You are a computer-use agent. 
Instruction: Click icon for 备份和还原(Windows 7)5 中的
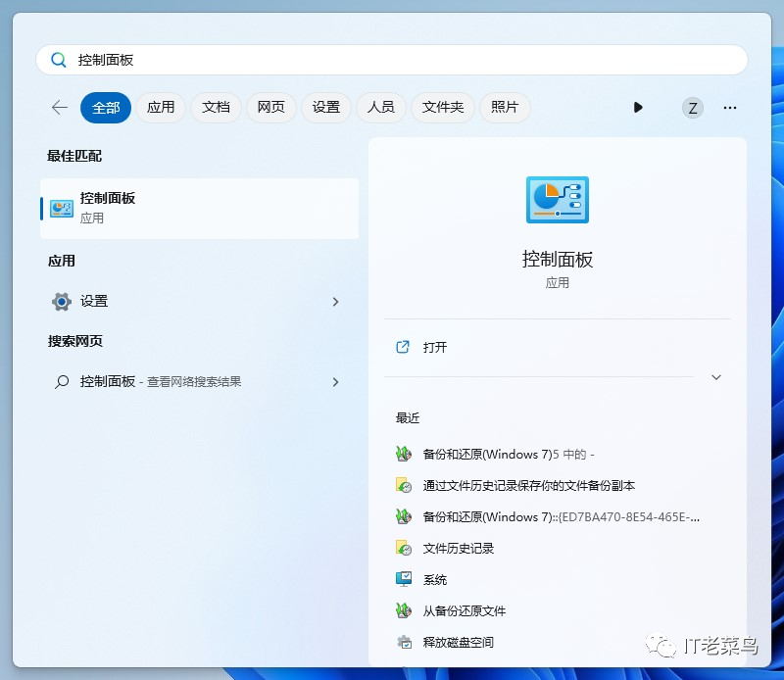404,454
